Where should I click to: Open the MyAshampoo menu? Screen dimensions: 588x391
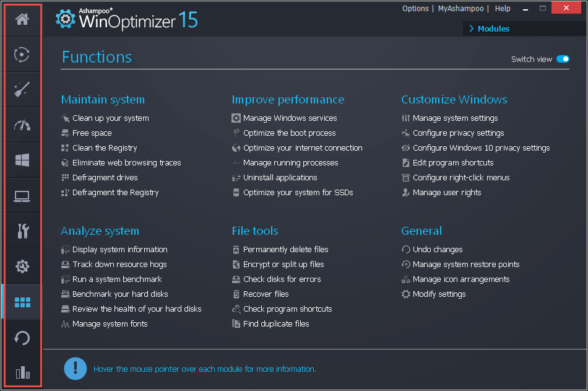click(x=460, y=8)
